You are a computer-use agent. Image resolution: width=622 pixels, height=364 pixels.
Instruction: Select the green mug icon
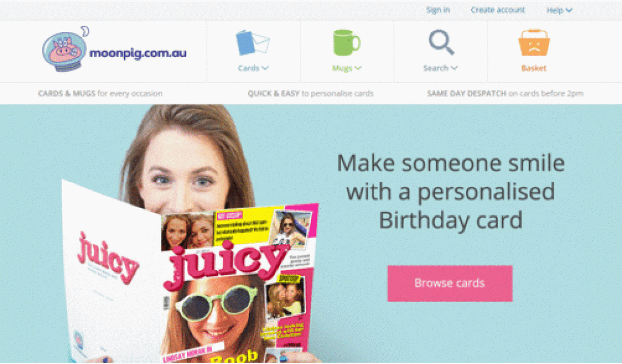coord(346,42)
